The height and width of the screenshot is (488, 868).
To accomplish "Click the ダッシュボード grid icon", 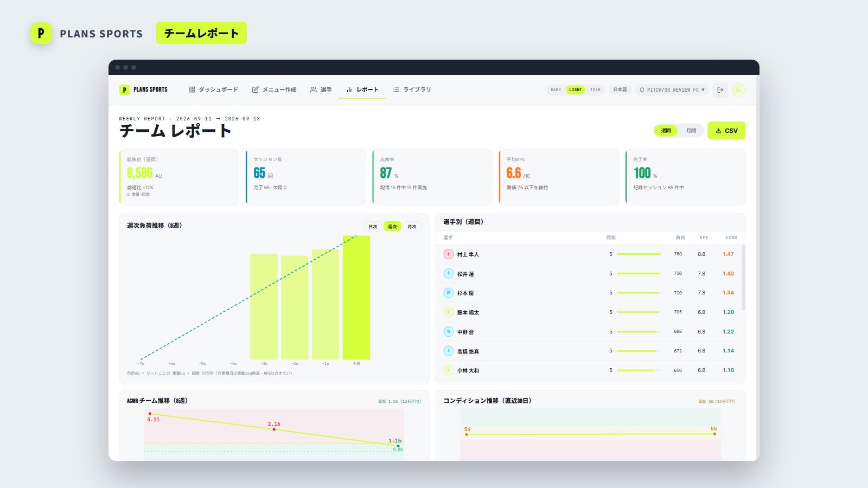I will [192, 89].
